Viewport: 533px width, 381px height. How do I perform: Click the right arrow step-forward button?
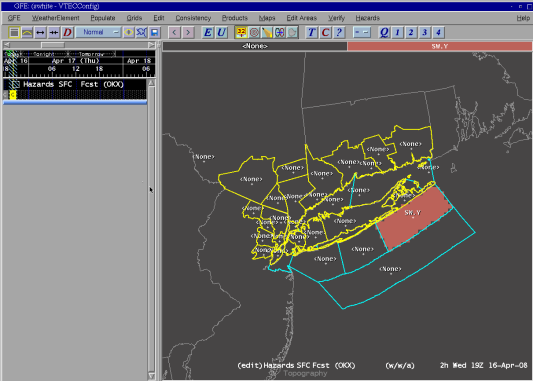[188, 32]
